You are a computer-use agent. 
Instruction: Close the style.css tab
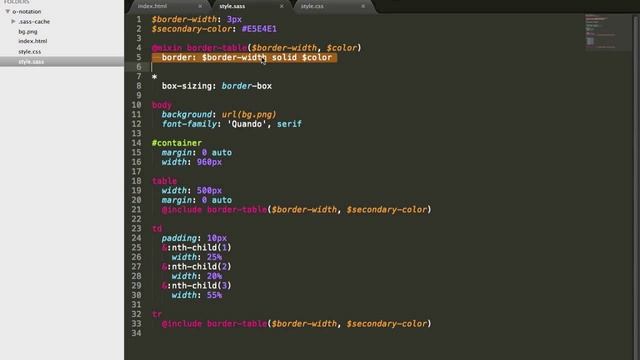[x=363, y=6]
